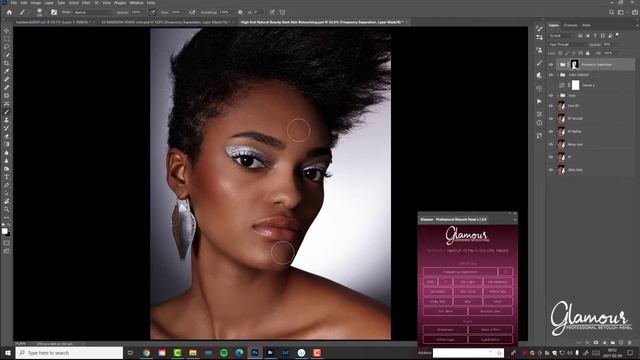Select the Brush tool in left toolbar
640x360 pixels.
click(7, 111)
